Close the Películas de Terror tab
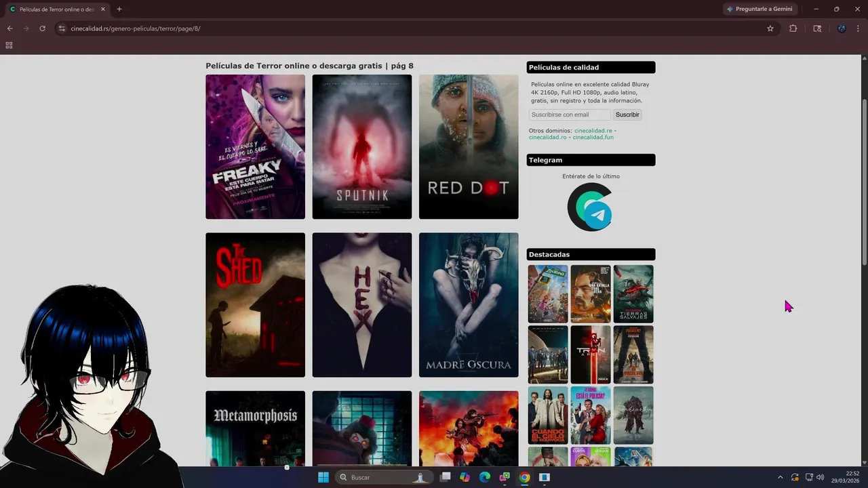 [103, 9]
